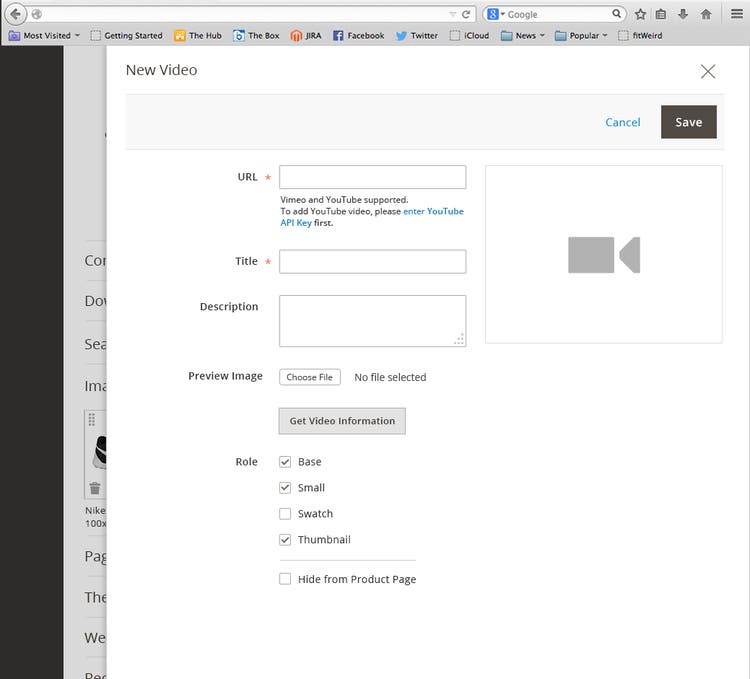The image size is (750, 679).
Task: Bookmark this page with star icon
Action: coord(640,14)
